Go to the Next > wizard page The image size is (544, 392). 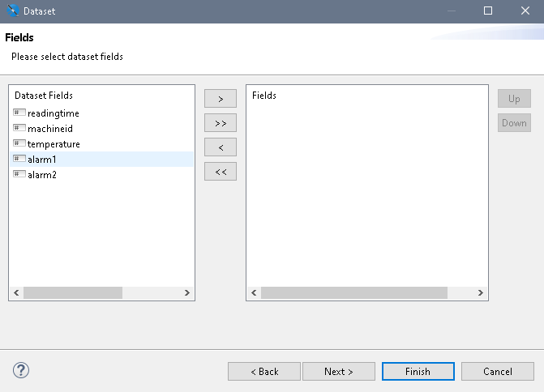[338, 372]
